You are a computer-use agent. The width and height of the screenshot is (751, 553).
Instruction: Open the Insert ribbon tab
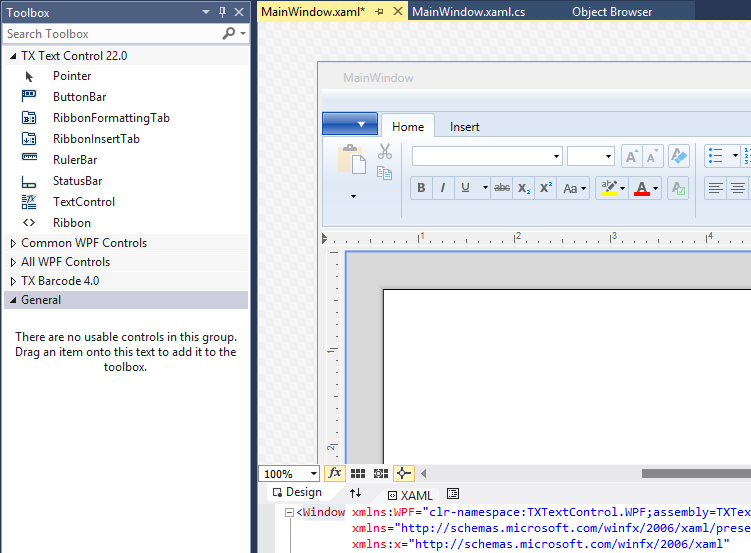click(x=464, y=127)
